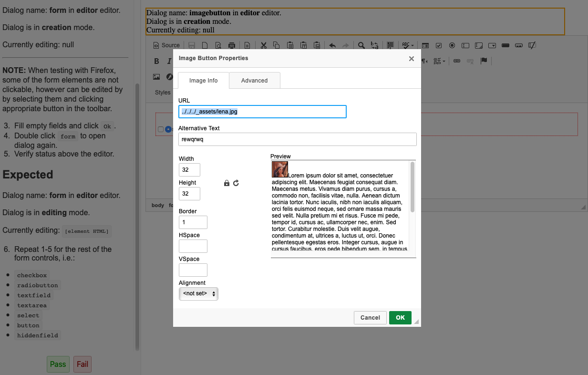This screenshot has width=588, height=375.
Task: Click the HSpace input field
Action: pyautogui.click(x=193, y=246)
